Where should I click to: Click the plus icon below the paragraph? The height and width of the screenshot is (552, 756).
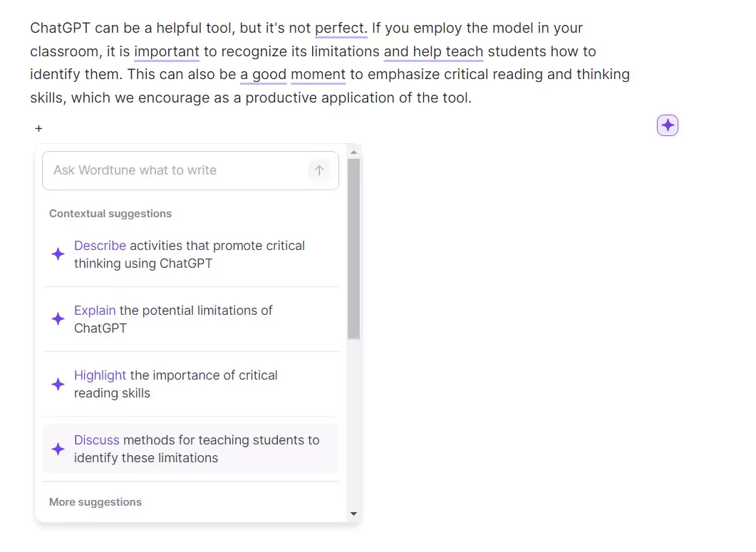click(39, 129)
